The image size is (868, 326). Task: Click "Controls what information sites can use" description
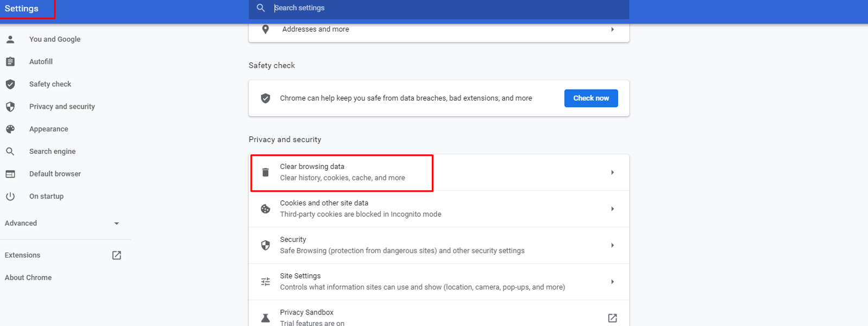pyautogui.click(x=422, y=287)
